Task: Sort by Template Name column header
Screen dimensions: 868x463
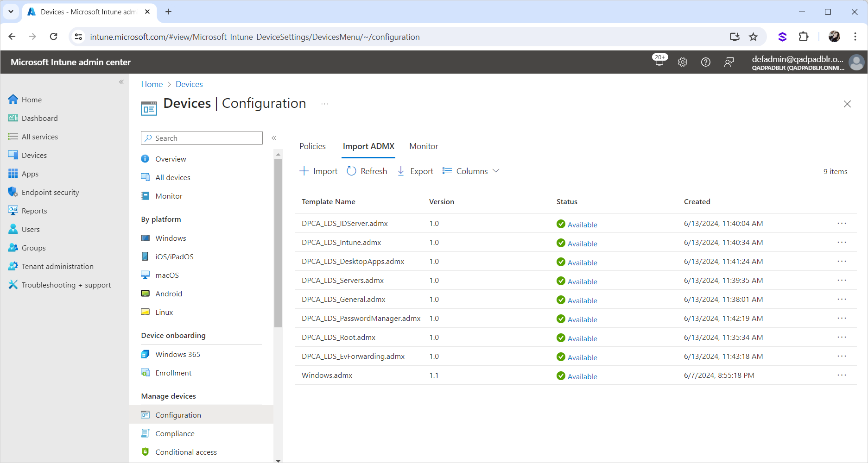Action: point(329,202)
